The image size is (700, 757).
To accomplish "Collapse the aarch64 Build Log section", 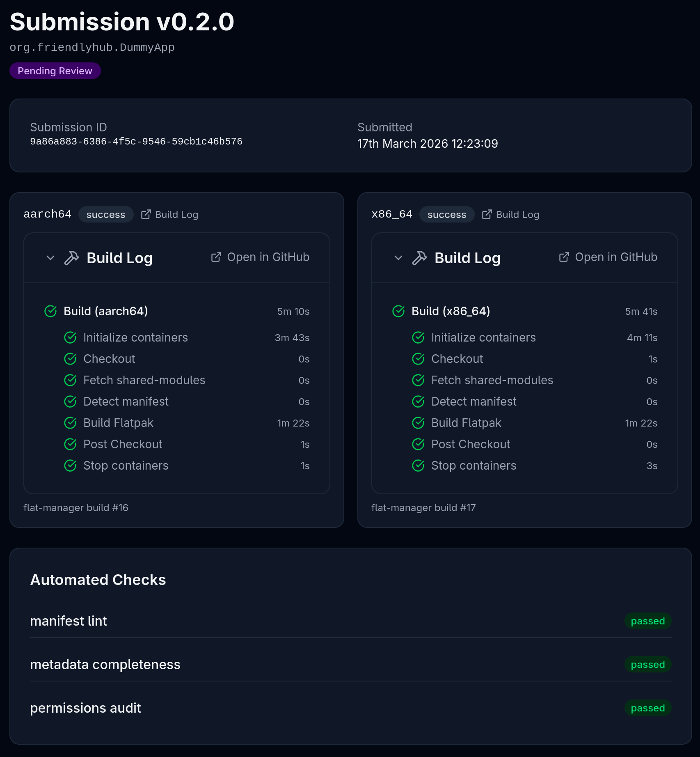I will pos(50,258).
